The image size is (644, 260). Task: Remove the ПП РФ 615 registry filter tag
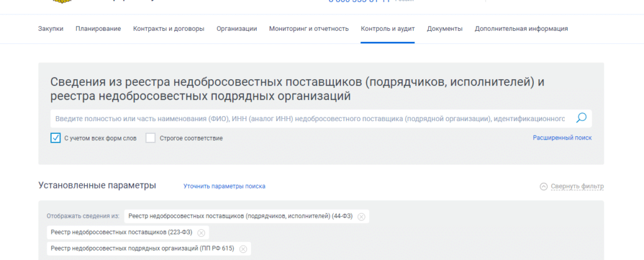243,249
